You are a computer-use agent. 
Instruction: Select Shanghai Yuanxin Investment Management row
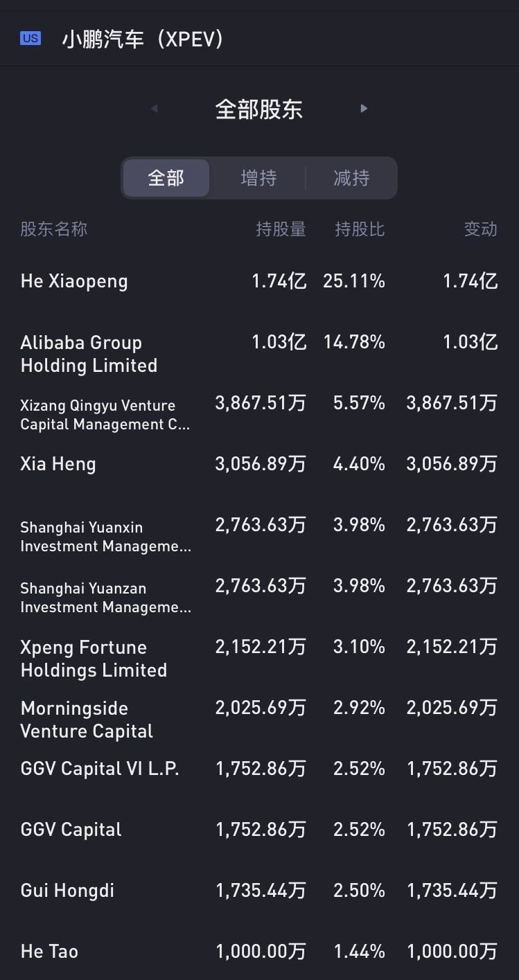pyautogui.click(x=105, y=537)
